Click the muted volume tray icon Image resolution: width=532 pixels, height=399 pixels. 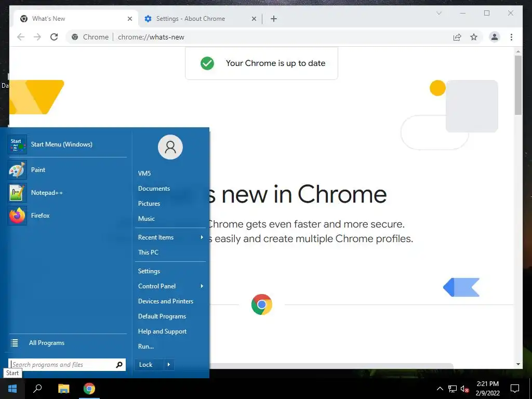465,389
